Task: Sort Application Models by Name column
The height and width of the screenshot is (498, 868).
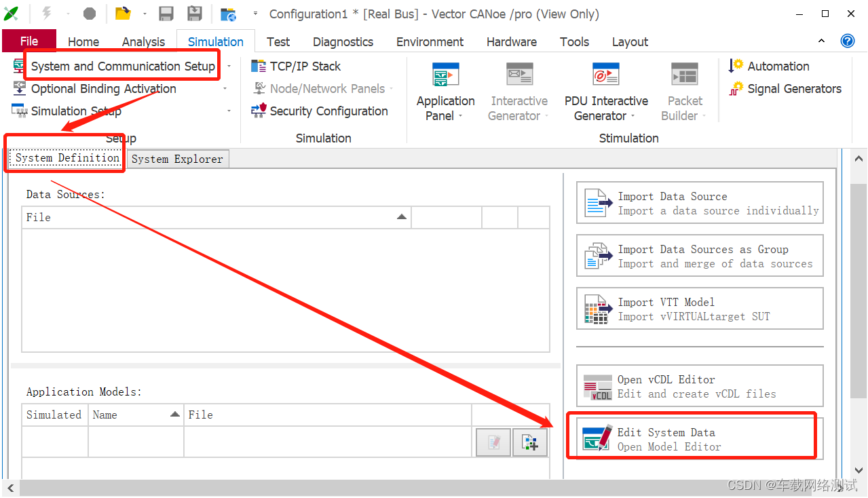Action: [136, 415]
